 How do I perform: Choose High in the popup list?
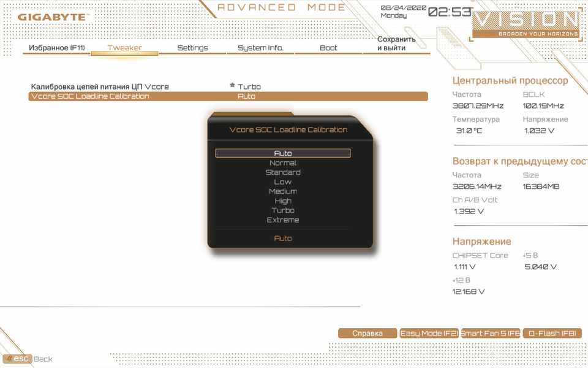click(x=283, y=201)
